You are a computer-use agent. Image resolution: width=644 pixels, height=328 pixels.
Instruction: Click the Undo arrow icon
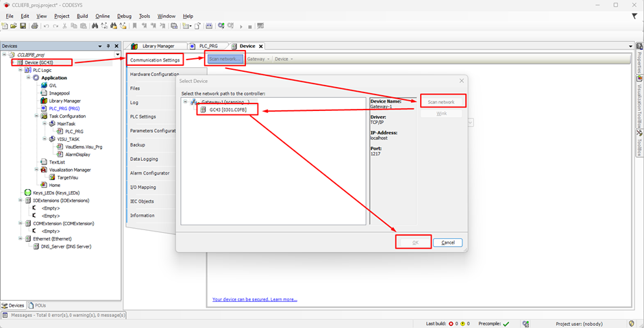click(46, 26)
